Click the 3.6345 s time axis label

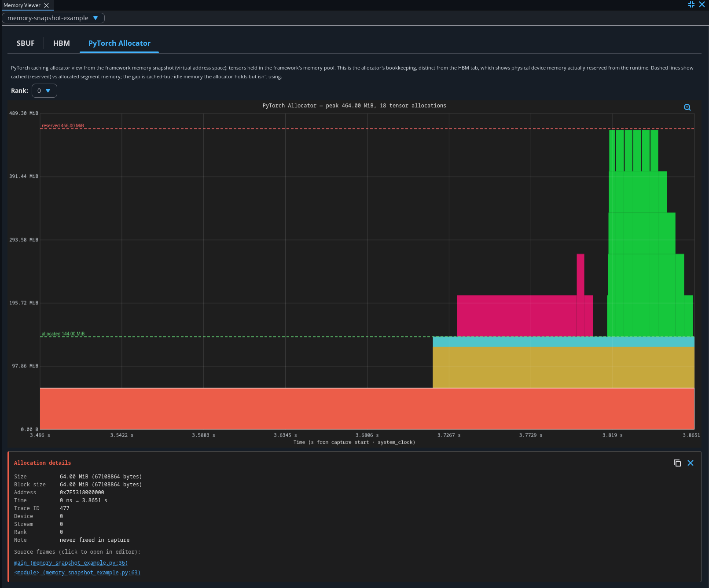[285, 435]
